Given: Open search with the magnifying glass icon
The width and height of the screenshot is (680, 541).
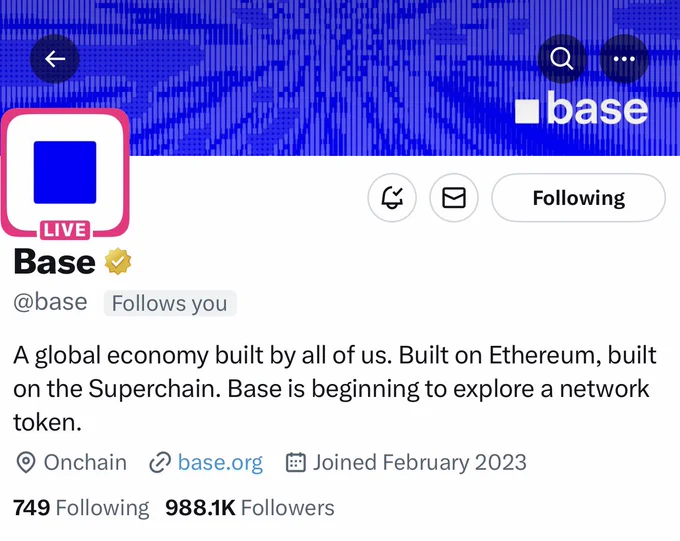Looking at the screenshot, I should pos(562,59).
